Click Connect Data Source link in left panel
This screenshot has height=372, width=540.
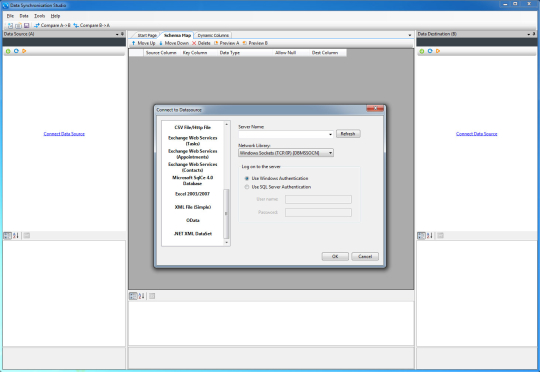click(64, 134)
